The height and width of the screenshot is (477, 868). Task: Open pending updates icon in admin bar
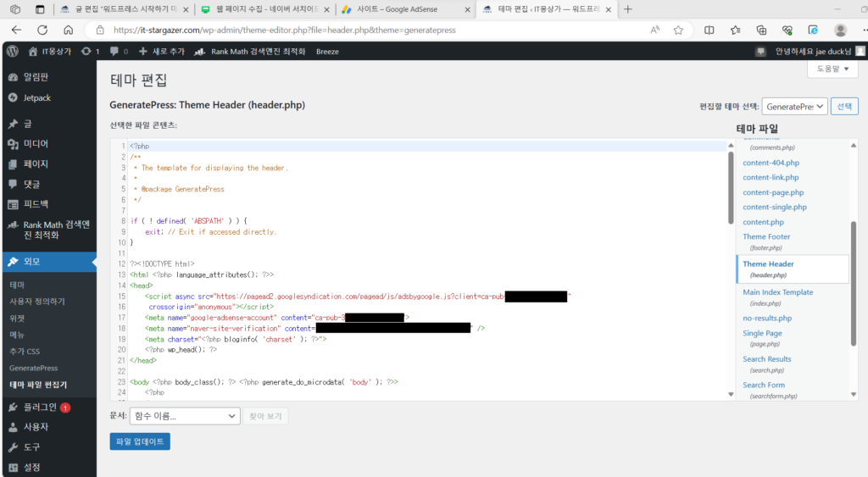click(90, 51)
